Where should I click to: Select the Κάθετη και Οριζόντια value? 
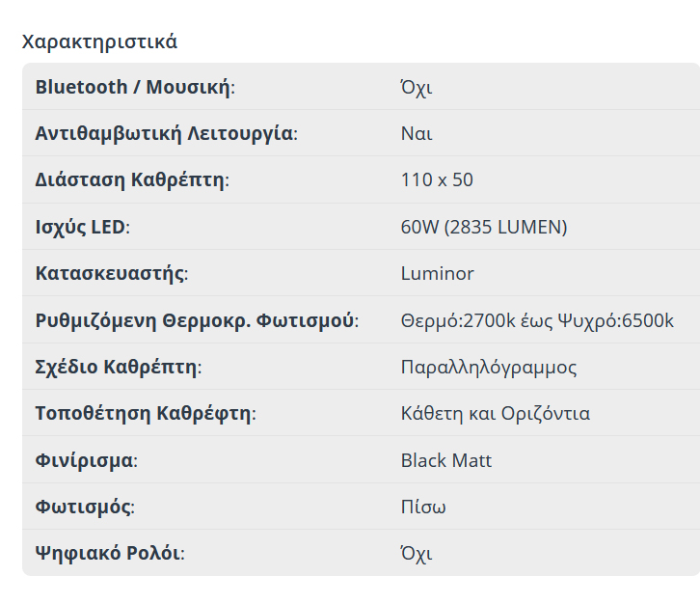495,414
